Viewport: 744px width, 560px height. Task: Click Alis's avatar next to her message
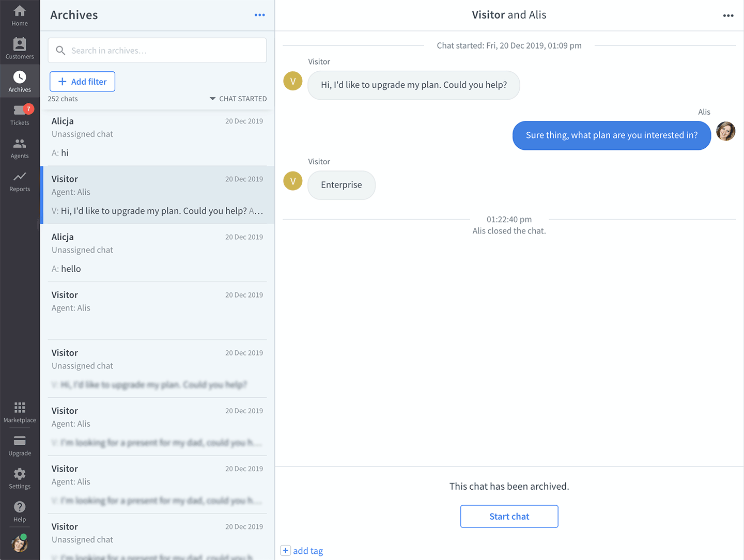pos(725,131)
